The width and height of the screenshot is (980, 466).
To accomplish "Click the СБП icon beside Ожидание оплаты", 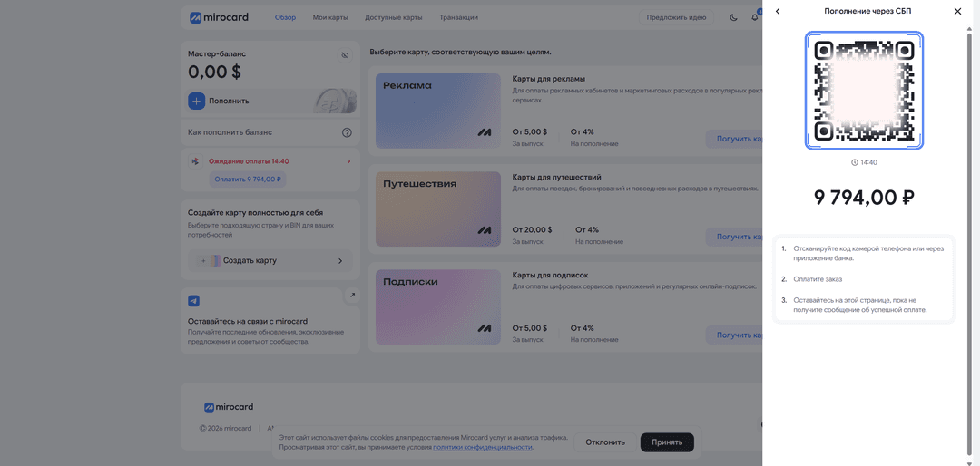I will tap(196, 161).
